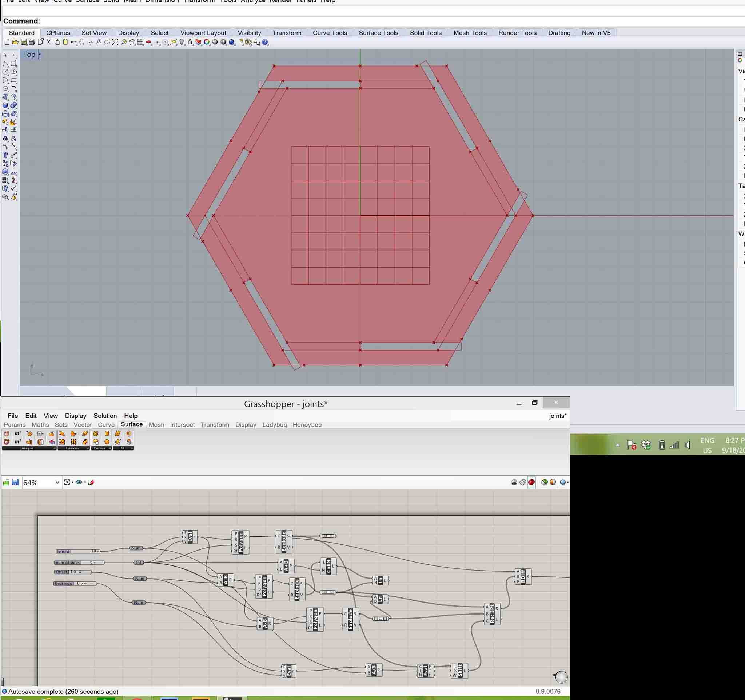Click the Grasshopper sketch red pen icon
Viewport: 745px width, 700px height.
coord(91,483)
